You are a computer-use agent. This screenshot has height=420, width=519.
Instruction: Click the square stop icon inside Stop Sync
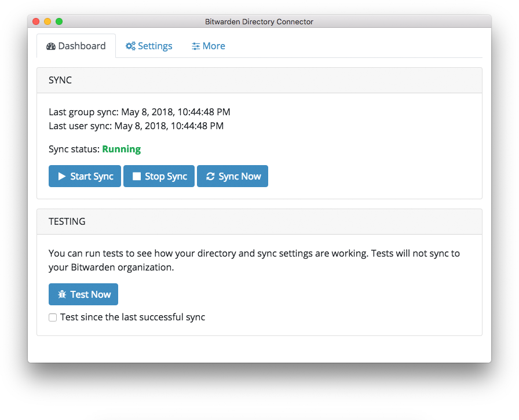[x=137, y=176]
